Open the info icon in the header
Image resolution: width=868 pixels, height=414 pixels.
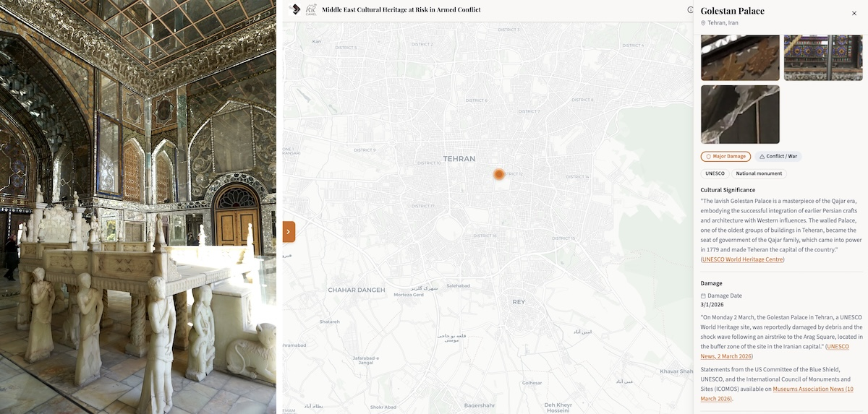[690, 10]
